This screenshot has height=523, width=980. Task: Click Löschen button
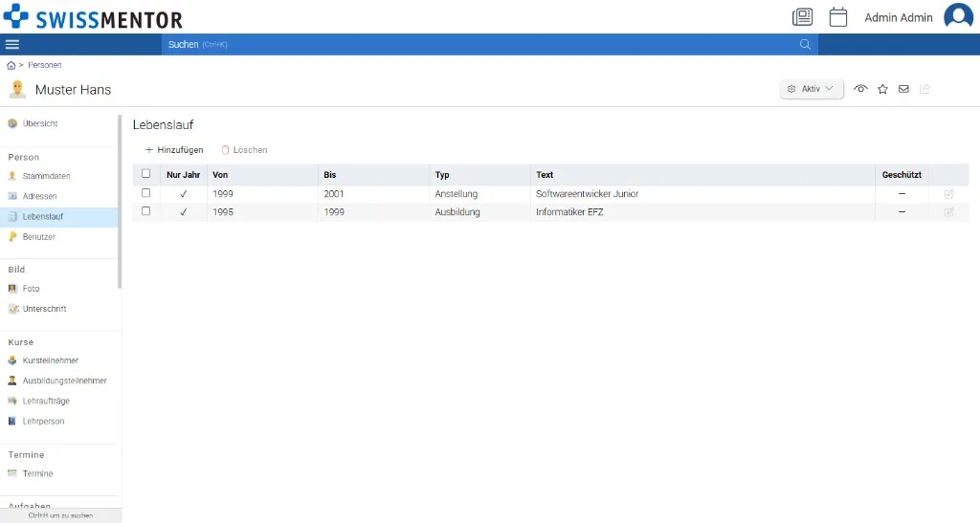pos(244,150)
